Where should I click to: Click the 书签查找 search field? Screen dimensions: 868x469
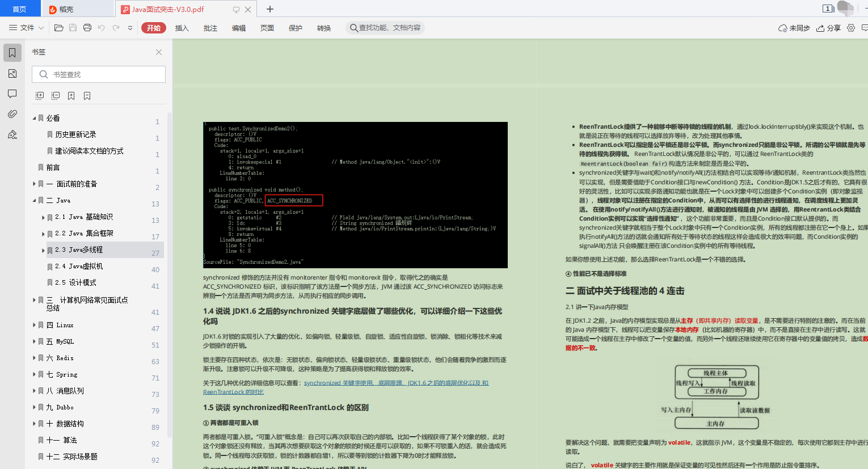coord(99,74)
